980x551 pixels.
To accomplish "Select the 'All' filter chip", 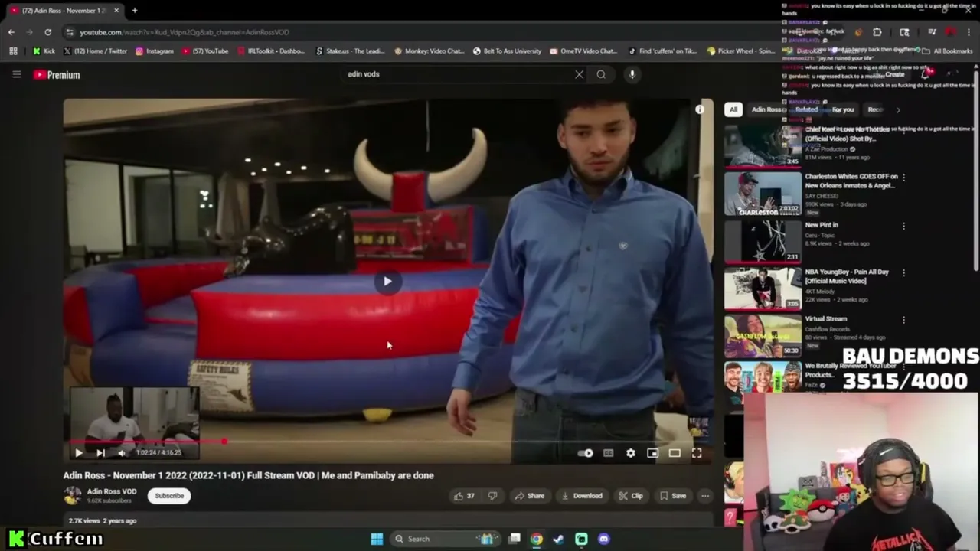I will (733, 109).
